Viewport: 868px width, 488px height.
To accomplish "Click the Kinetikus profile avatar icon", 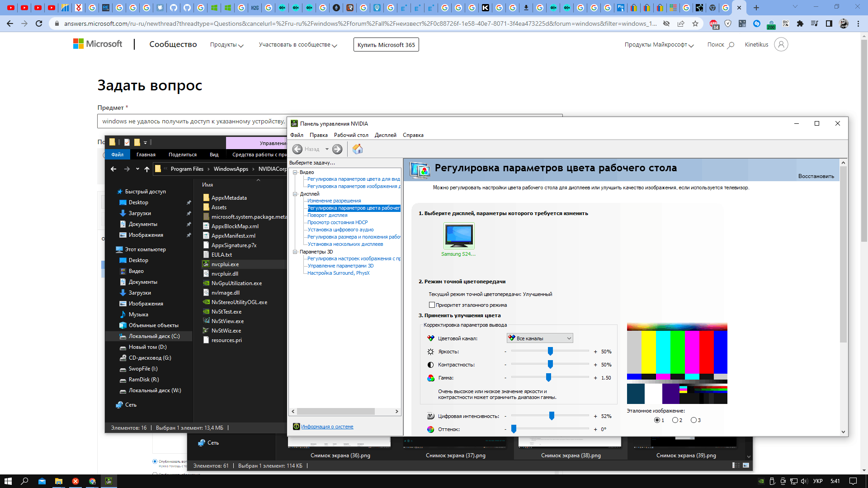I will pos(781,44).
